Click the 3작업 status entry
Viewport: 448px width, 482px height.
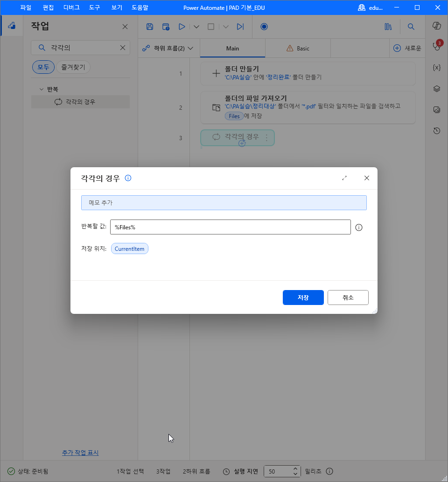click(163, 471)
